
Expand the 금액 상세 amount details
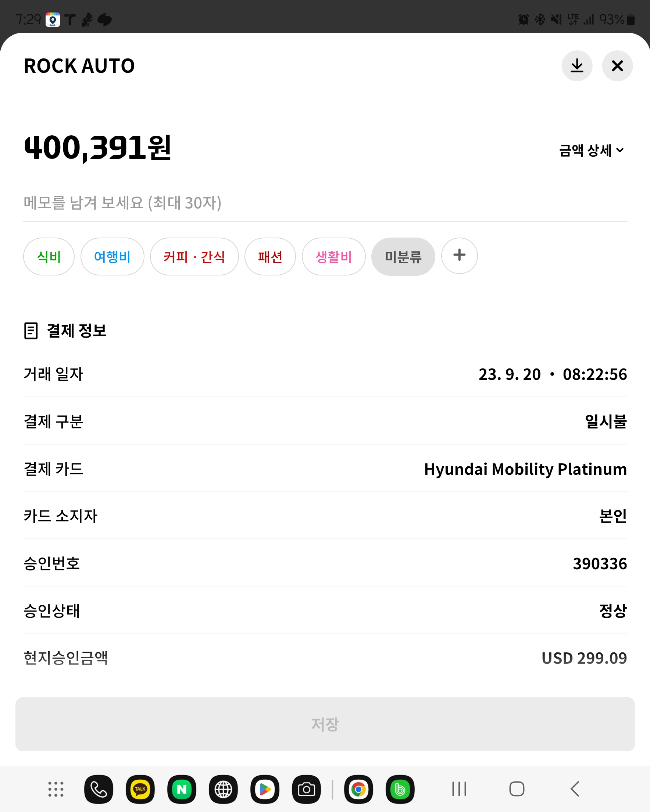point(591,150)
